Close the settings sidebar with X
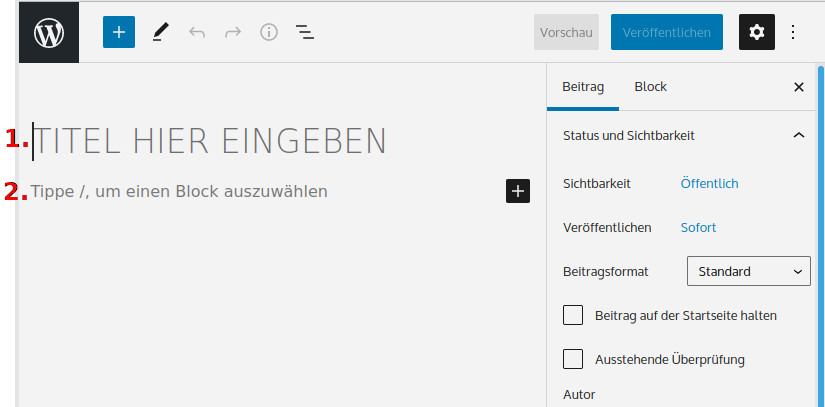825x407 pixels. point(799,87)
